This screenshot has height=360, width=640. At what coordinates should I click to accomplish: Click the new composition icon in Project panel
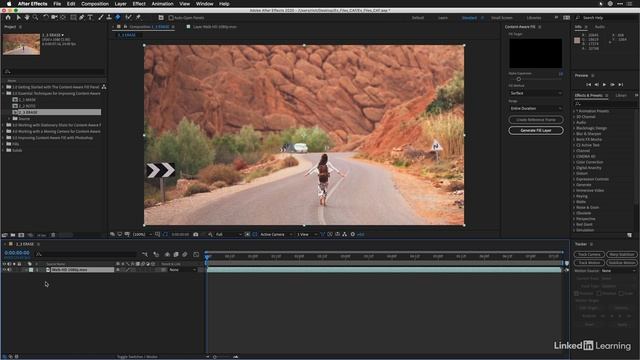21,235
